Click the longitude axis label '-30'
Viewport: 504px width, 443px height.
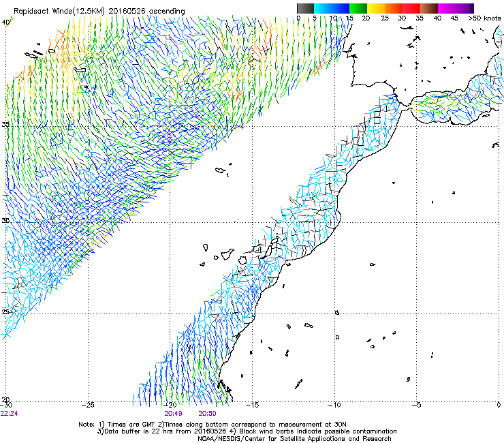tap(6, 405)
